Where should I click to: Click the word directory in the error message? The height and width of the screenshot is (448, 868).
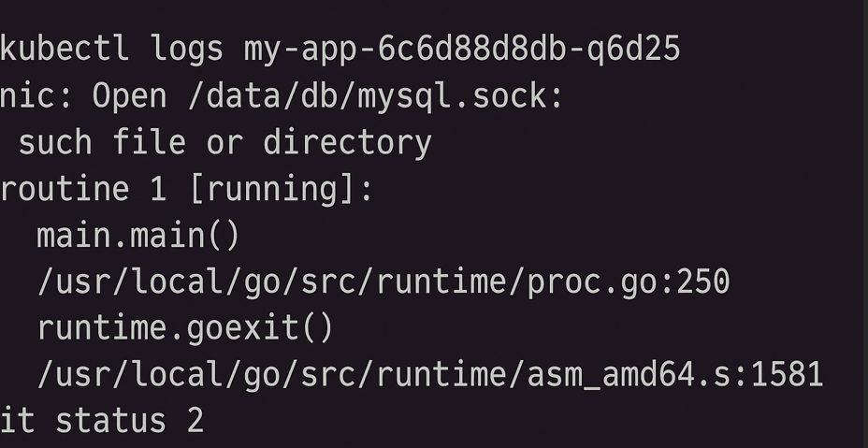click(x=347, y=142)
